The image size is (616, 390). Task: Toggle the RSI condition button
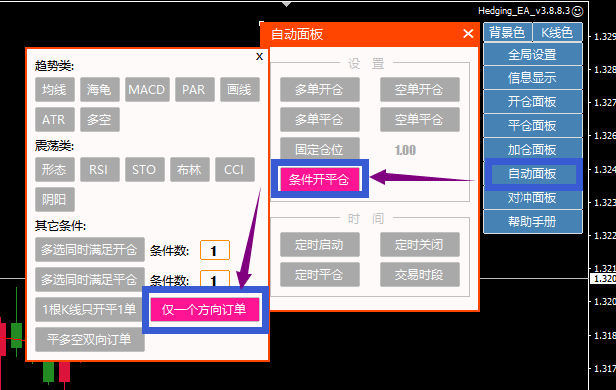(x=99, y=170)
